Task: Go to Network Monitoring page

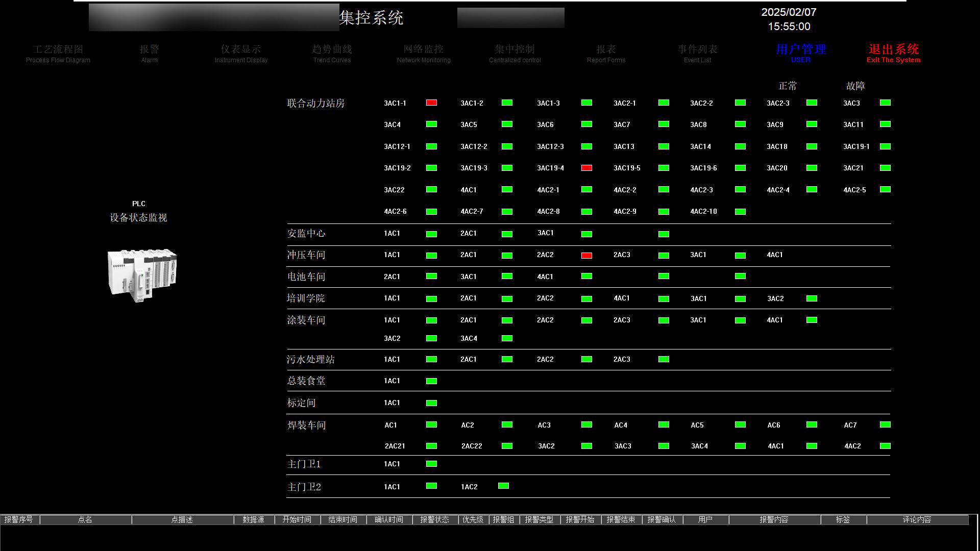Action: point(424,54)
